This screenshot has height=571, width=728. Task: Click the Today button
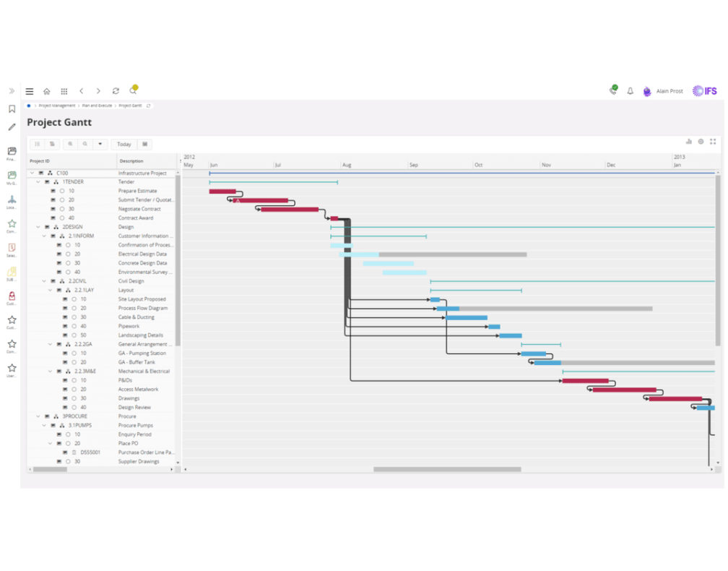click(124, 144)
